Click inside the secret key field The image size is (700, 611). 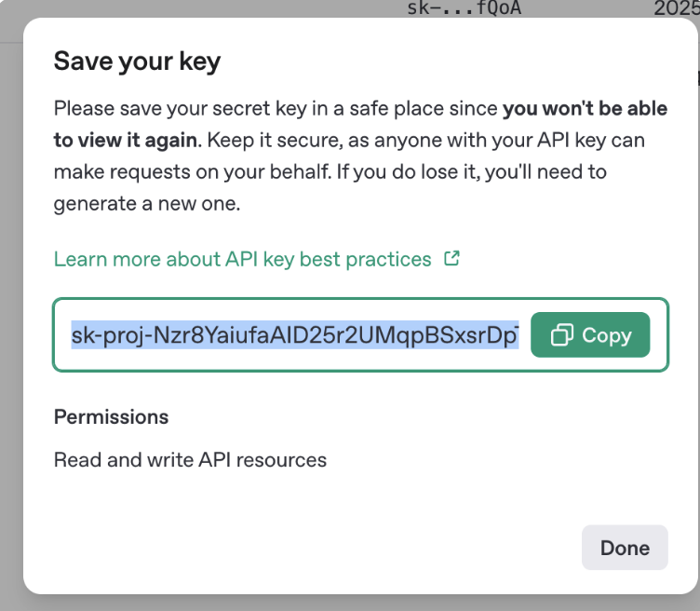point(294,335)
